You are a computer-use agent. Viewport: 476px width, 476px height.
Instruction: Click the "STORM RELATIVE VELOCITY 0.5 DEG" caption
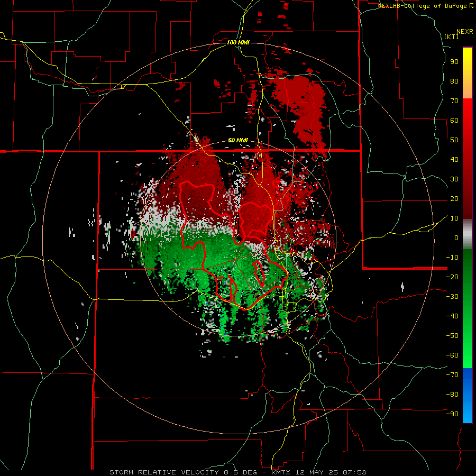coord(183,472)
